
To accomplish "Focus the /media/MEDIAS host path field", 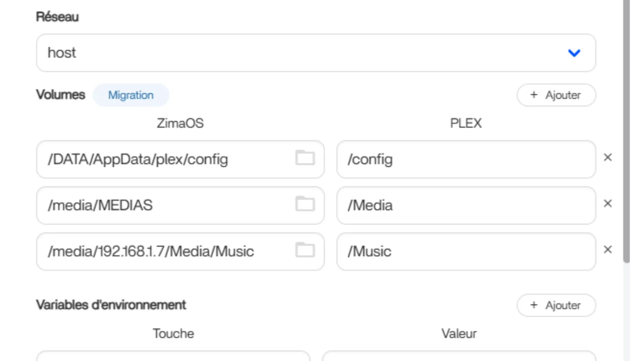I will click(x=161, y=205).
